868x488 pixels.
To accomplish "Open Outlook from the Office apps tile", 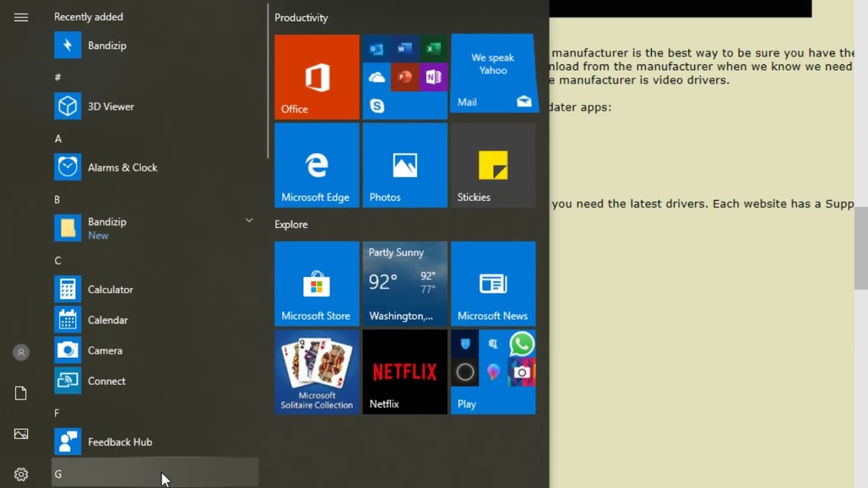I will point(376,49).
